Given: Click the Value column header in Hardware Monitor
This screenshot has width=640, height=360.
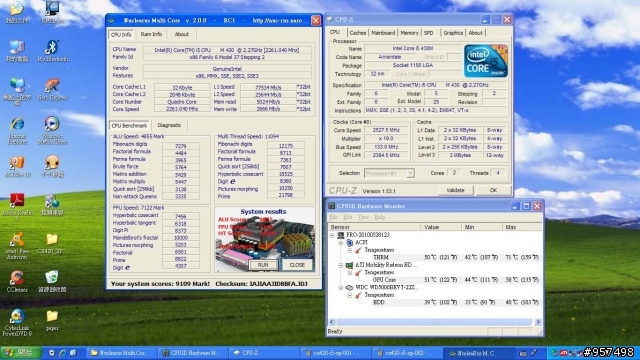Looking at the screenshot, I should pyautogui.click(x=441, y=227).
